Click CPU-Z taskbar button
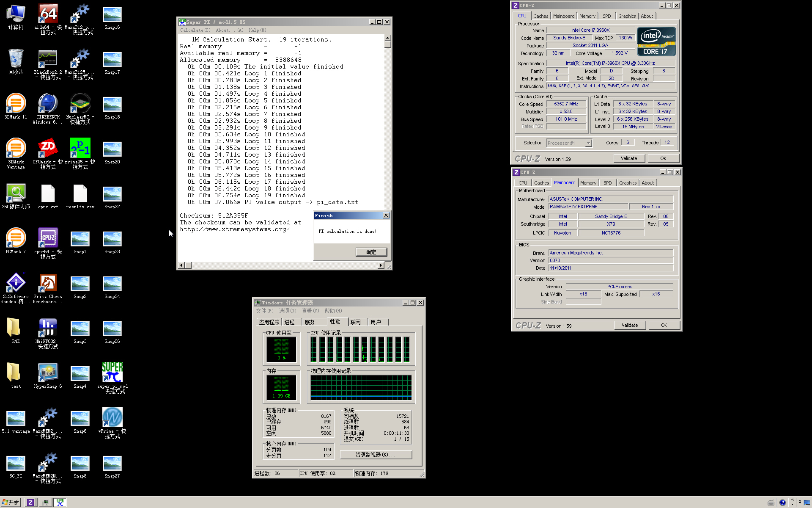The image size is (812, 508). click(x=30, y=502)
